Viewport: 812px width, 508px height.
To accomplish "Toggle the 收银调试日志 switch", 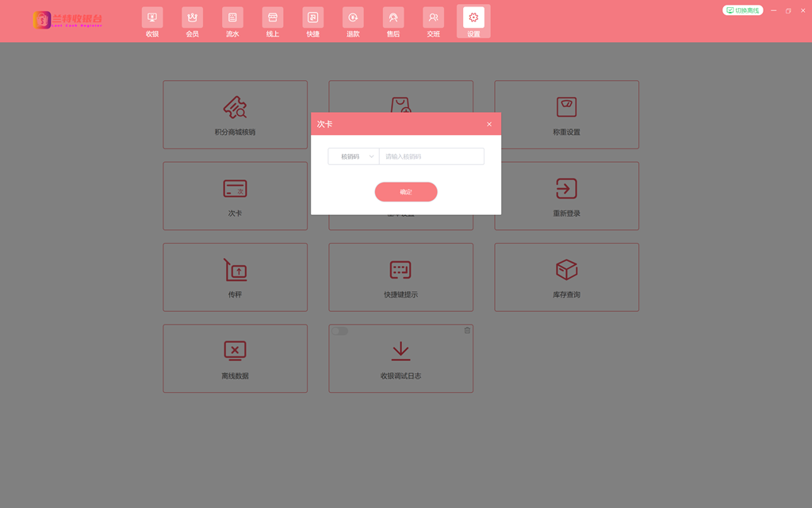I will tap(339, 331).
